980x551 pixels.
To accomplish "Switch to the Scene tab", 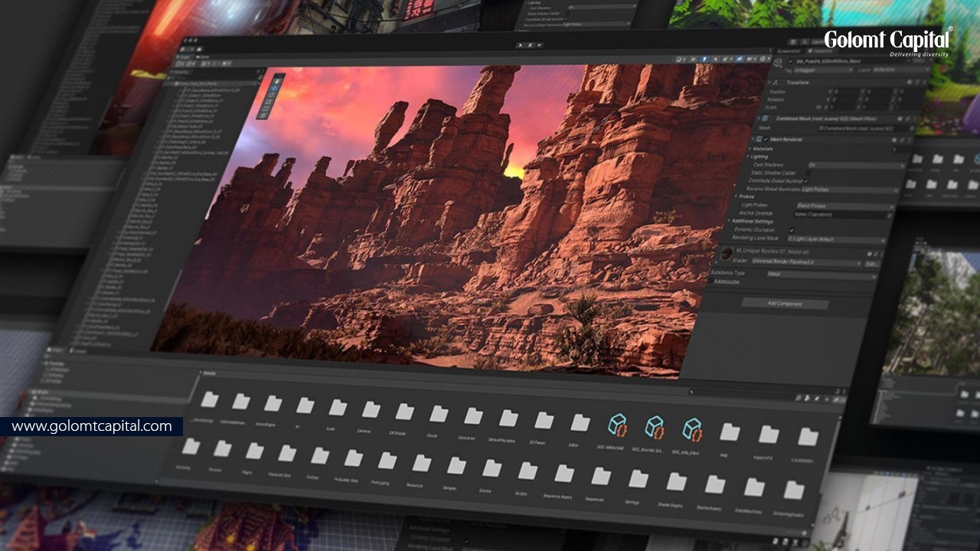I will (185, 57).
